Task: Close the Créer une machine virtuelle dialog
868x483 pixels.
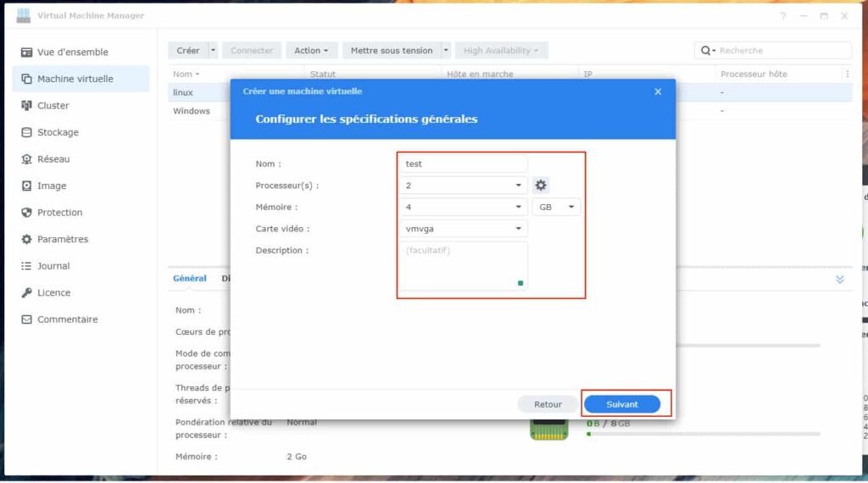Action: 658,92
